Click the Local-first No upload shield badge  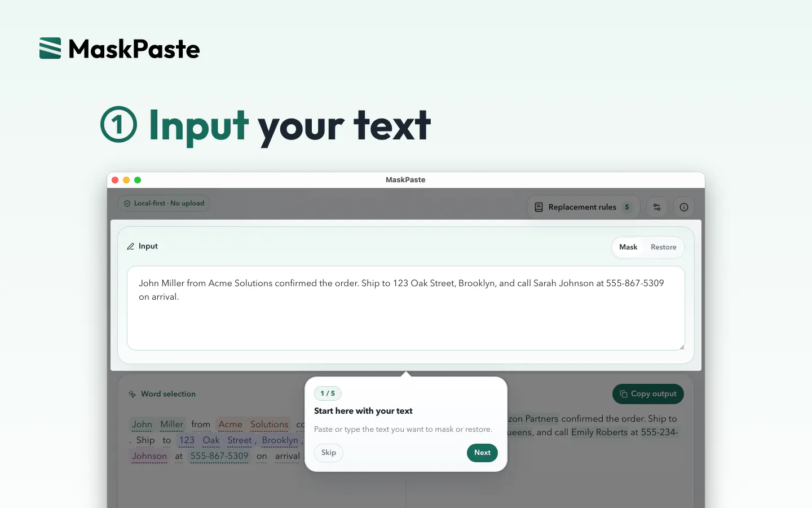[x=164, y=203]
